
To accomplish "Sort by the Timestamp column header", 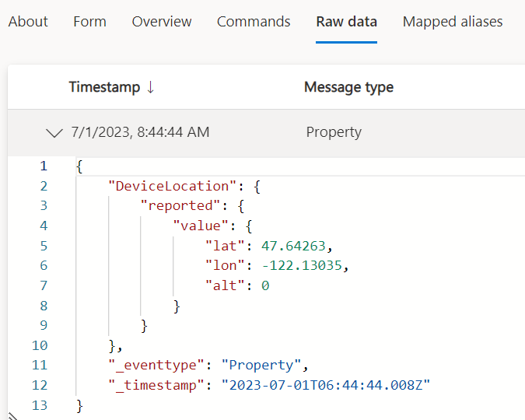I will (x=104, y=87).
